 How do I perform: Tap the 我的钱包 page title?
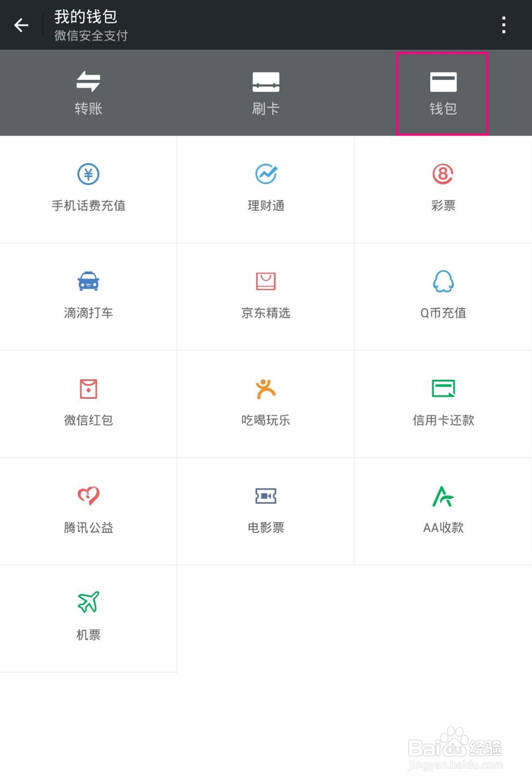(x=86, y=17)
